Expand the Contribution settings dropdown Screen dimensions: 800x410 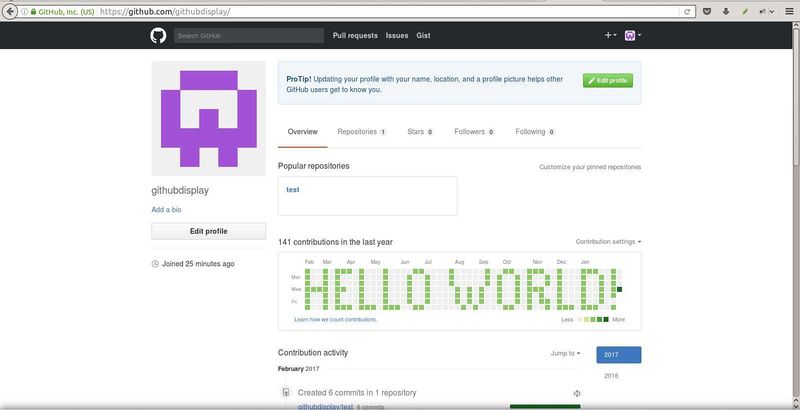608,242
